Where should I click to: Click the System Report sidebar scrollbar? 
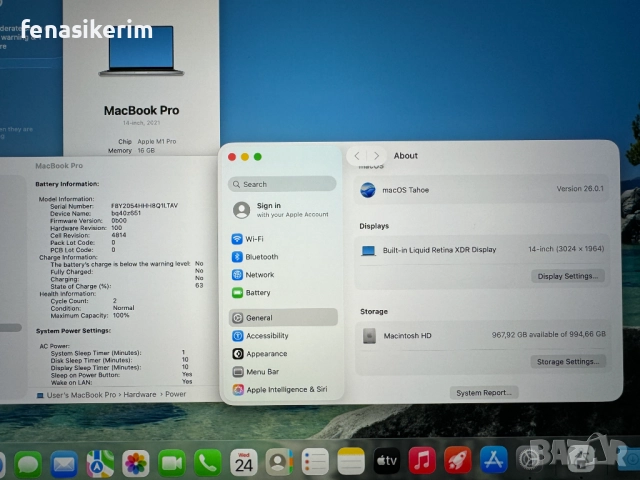point(11,328)
